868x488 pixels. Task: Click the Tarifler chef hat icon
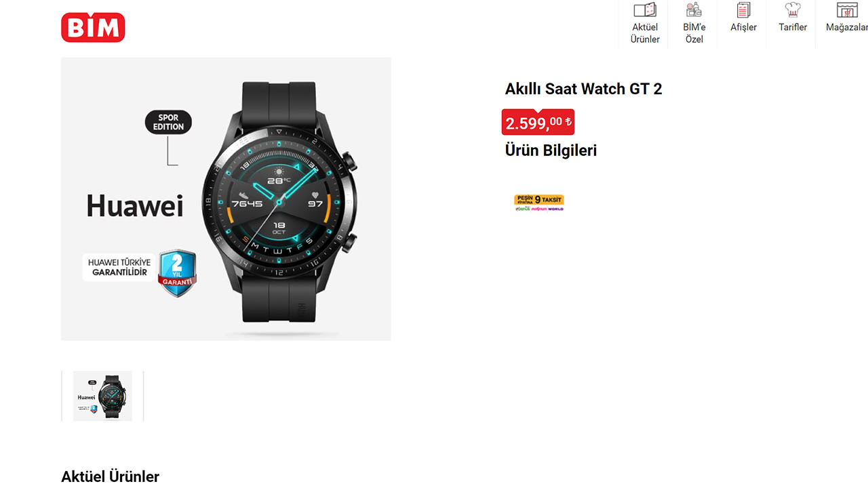pyautogui.click(x=793, y=10)
